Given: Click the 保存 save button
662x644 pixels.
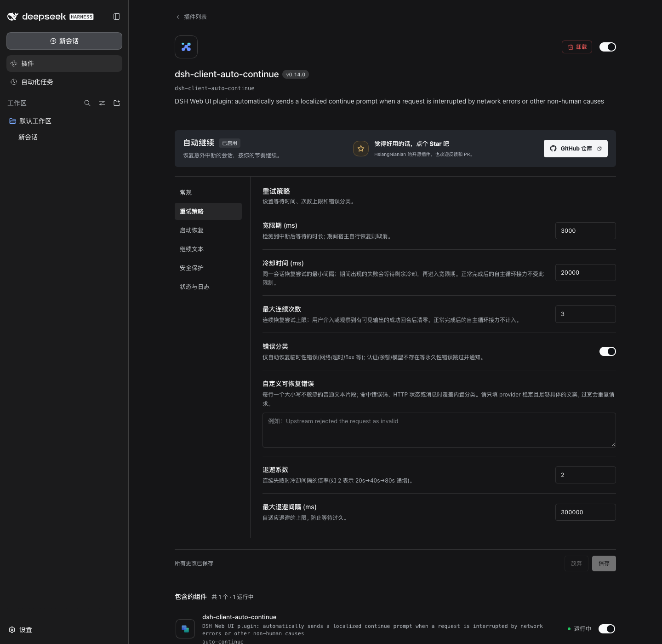Looking at the screenshot, I should [x=604, y=563].
